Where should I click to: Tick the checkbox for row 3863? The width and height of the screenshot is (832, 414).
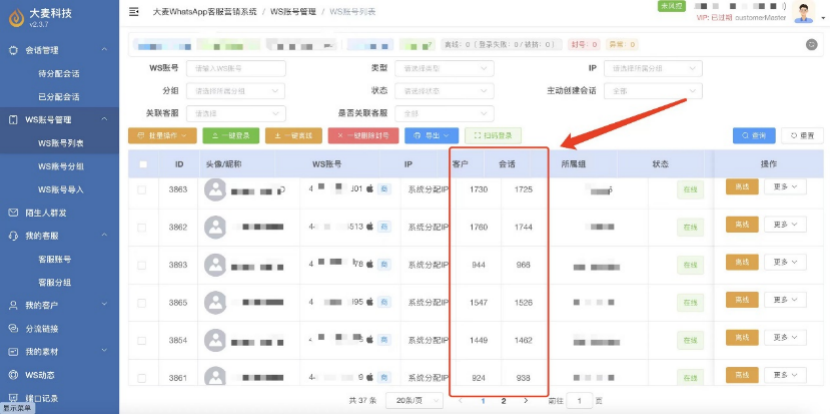(142, 189)
